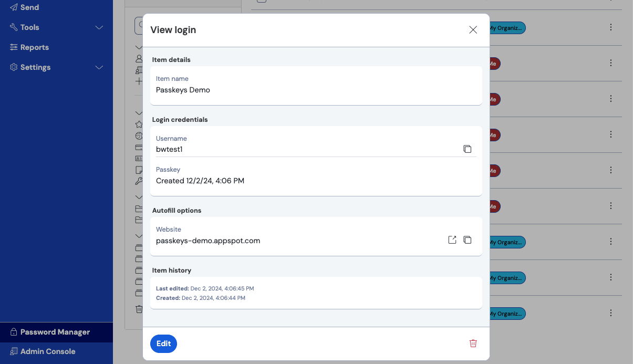Click the Item name field label
633x364 pixels.
pos(172,79)
